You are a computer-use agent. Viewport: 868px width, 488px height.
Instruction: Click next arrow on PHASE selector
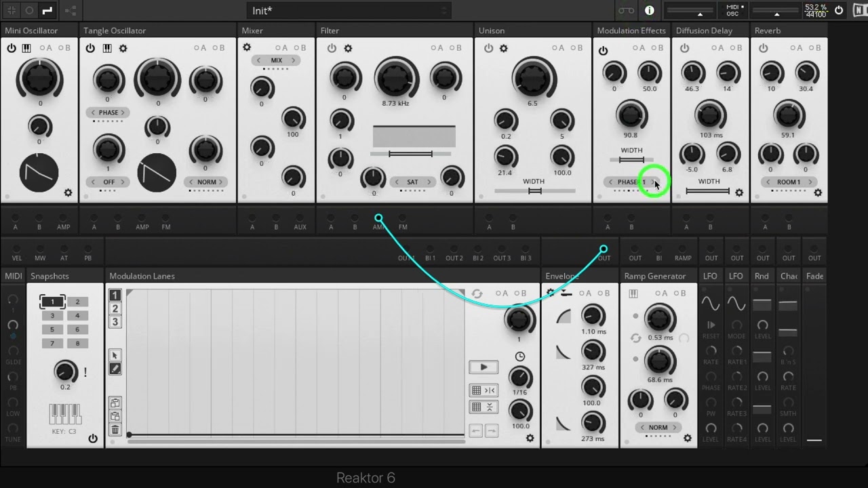point(124,113)
